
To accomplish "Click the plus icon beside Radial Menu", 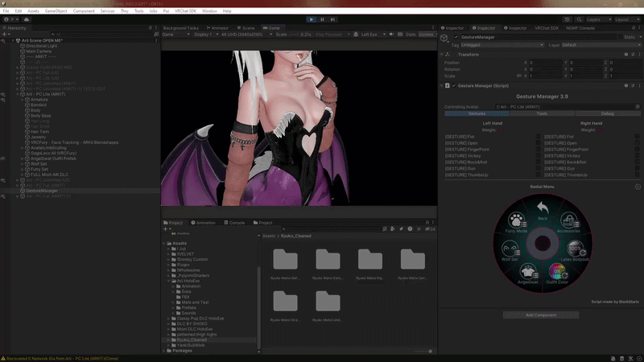I will 638,187.
